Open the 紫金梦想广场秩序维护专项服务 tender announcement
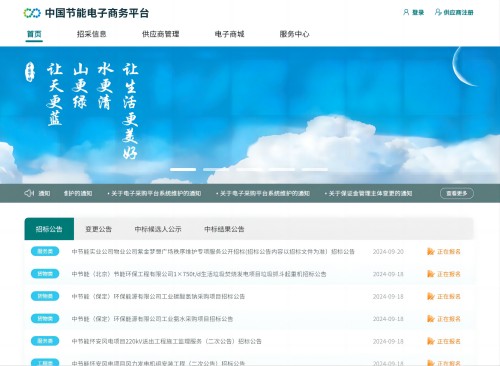The width and height of the screenshot is (500, 366). tap(213, 251)
